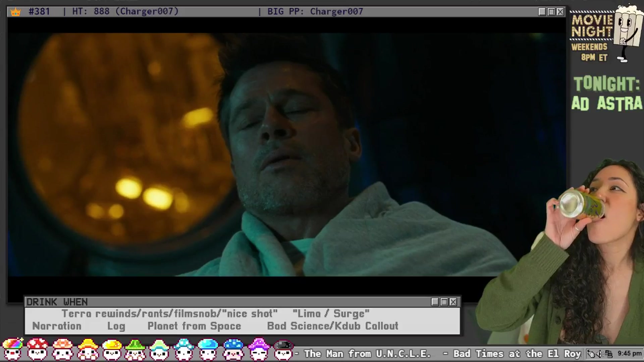Click the "Narration" drink rule
644x362 pixels.
(x=57, y=326)
